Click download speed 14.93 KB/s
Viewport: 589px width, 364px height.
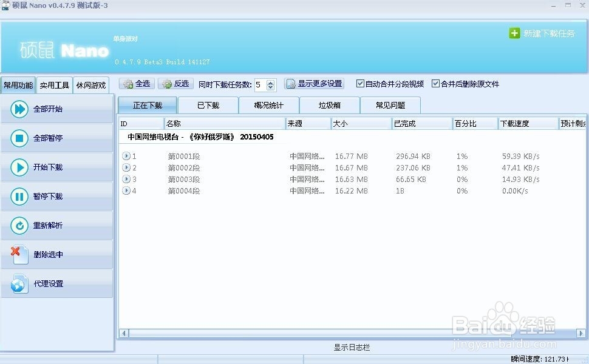tap(520, 180)
